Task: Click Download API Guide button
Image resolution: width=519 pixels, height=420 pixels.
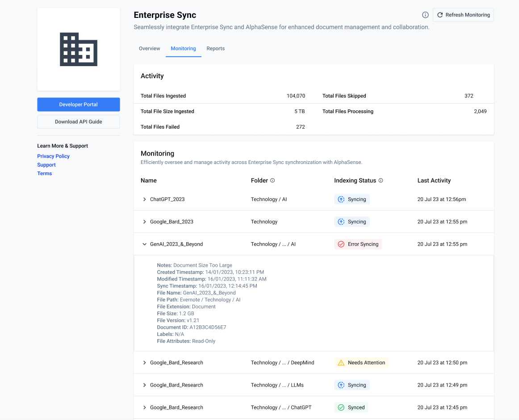Action: tap(79, 122)
